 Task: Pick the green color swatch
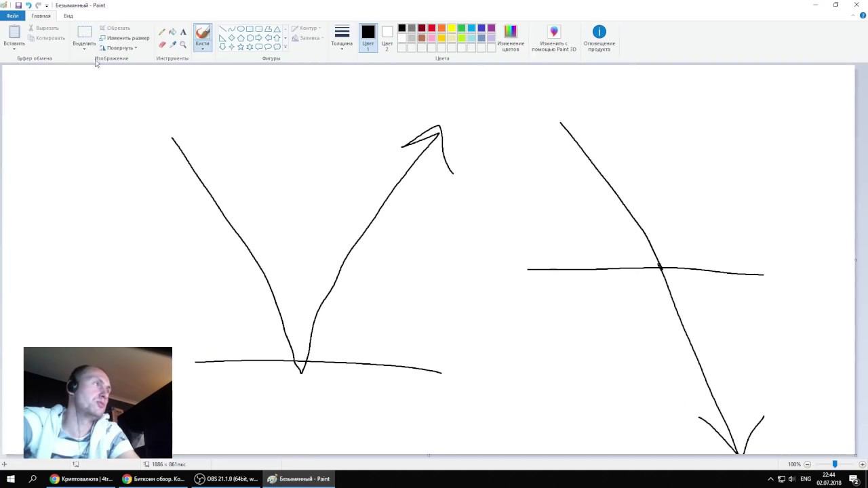pyautogui.click(x=461, y=28)
